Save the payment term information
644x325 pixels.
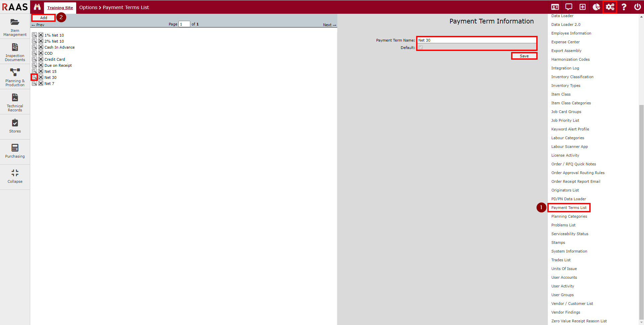click(524, 56)
